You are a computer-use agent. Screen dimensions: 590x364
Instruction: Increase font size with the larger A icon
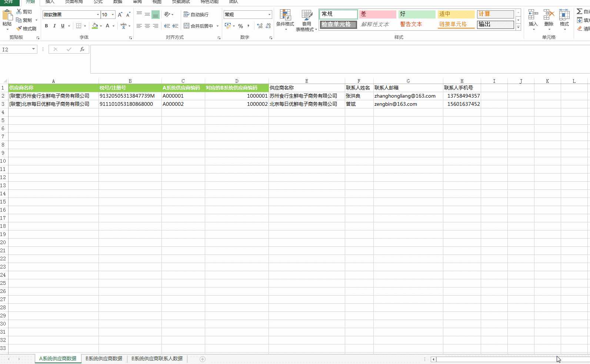(120, 15)
